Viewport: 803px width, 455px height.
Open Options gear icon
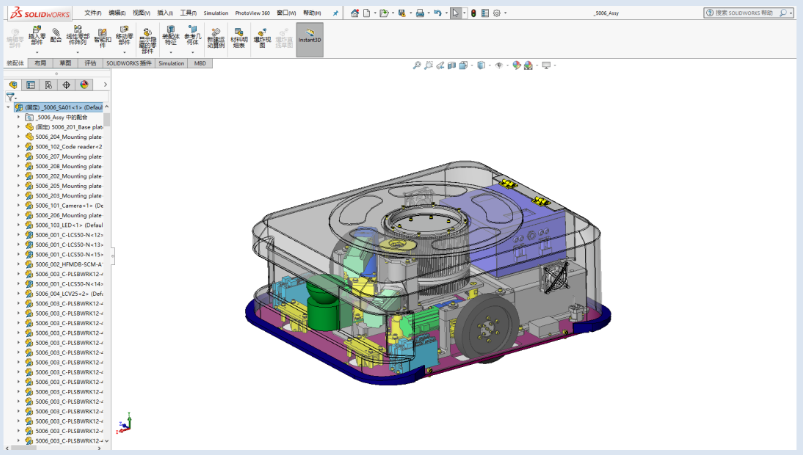point(497,13)
